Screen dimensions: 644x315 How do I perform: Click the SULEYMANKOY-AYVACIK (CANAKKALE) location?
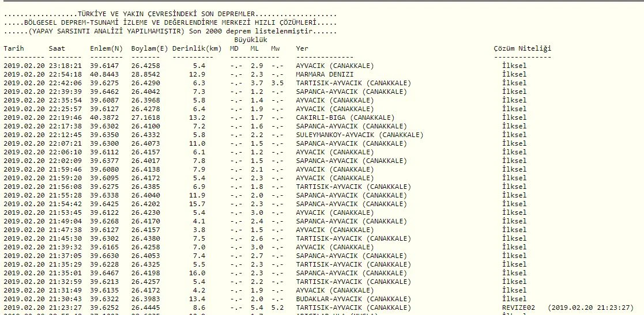point(359,135)
